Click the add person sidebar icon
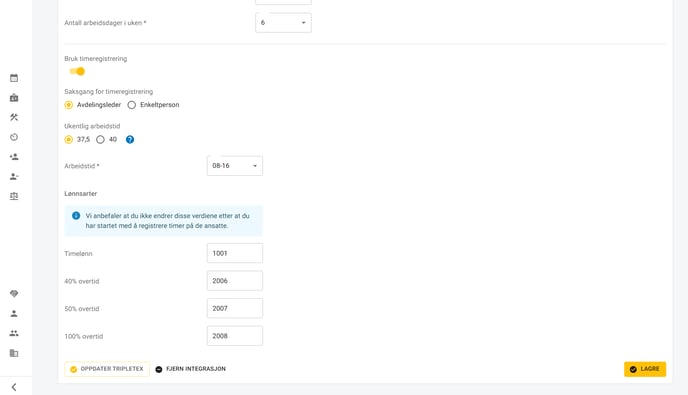688x395 pixels. coord(14,157)
